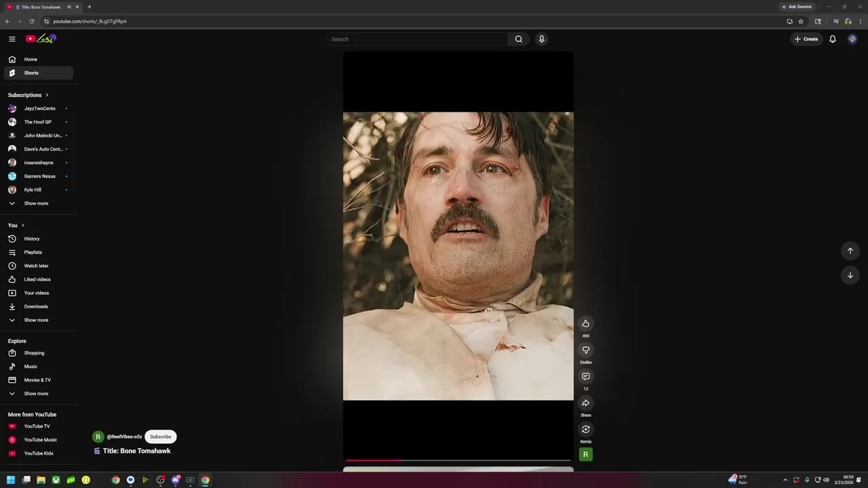
Task: Click the Create button
Action: tap(806, 39)
